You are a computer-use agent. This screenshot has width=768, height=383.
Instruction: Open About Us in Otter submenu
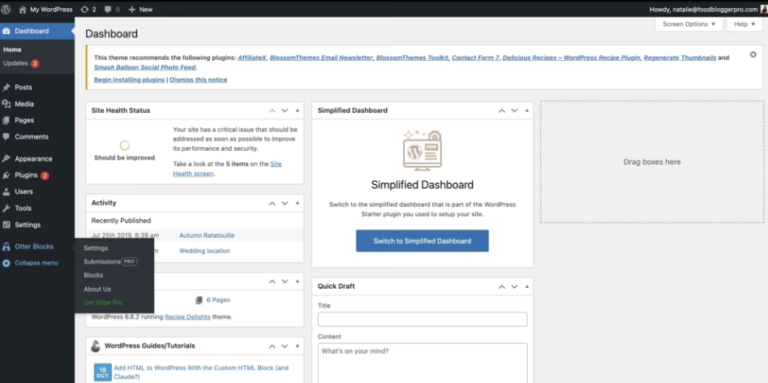(97, 289)
